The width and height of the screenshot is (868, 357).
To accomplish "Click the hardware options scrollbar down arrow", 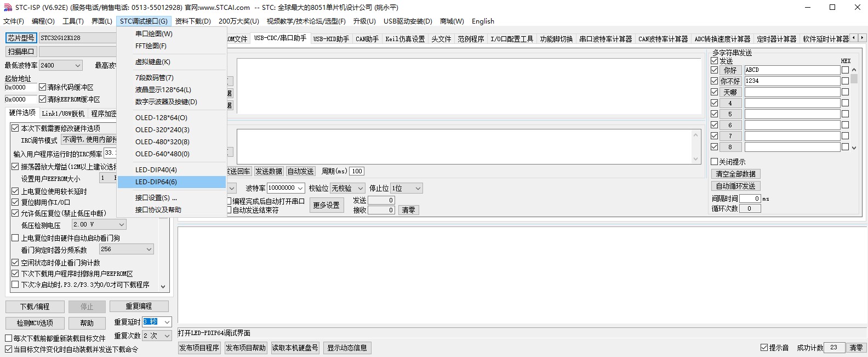I will [163, 286].
